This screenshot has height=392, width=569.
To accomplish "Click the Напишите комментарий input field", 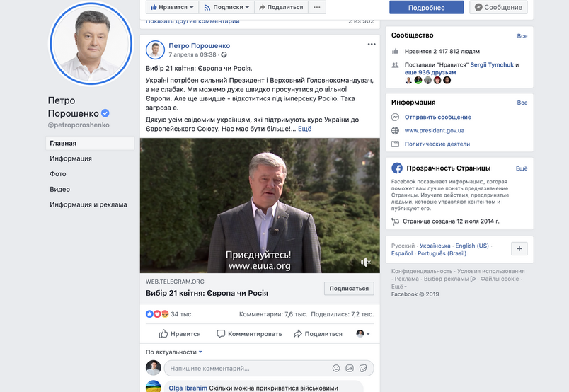I will point(248,369).
